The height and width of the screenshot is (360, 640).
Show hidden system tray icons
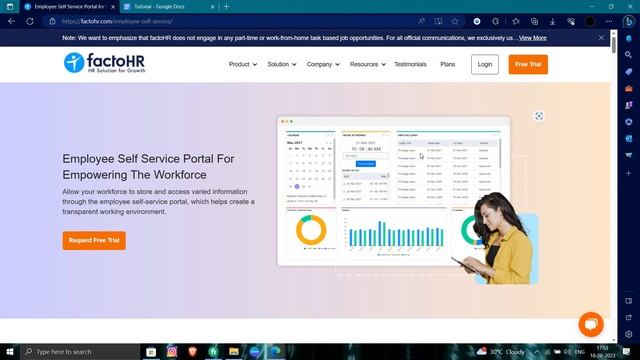[x=537, y=351]
